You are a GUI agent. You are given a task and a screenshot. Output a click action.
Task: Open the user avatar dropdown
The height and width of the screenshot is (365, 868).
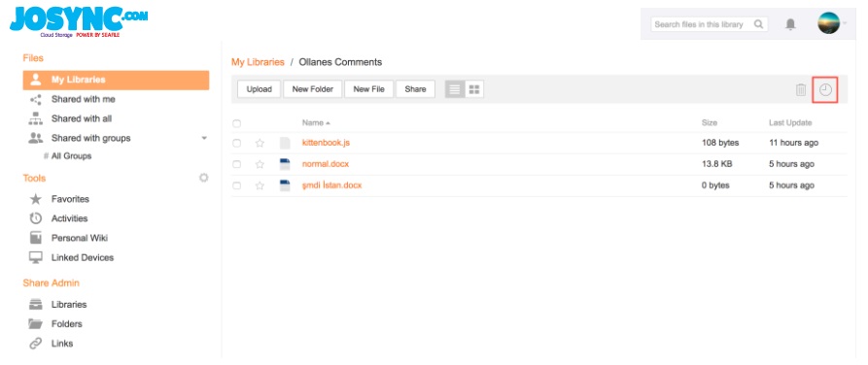pyautogui.click(x=832, y=23)
